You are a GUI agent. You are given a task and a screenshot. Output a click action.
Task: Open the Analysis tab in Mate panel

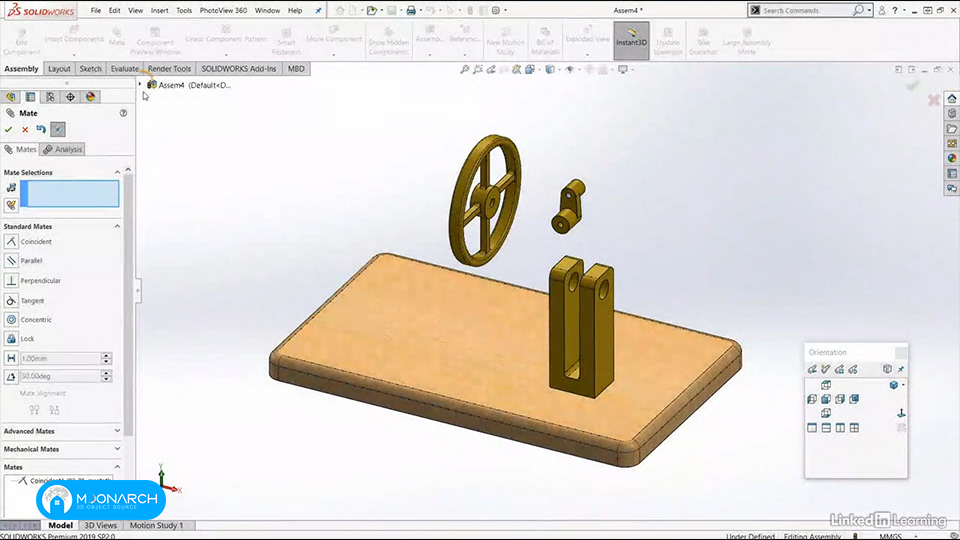click(62, 149)
